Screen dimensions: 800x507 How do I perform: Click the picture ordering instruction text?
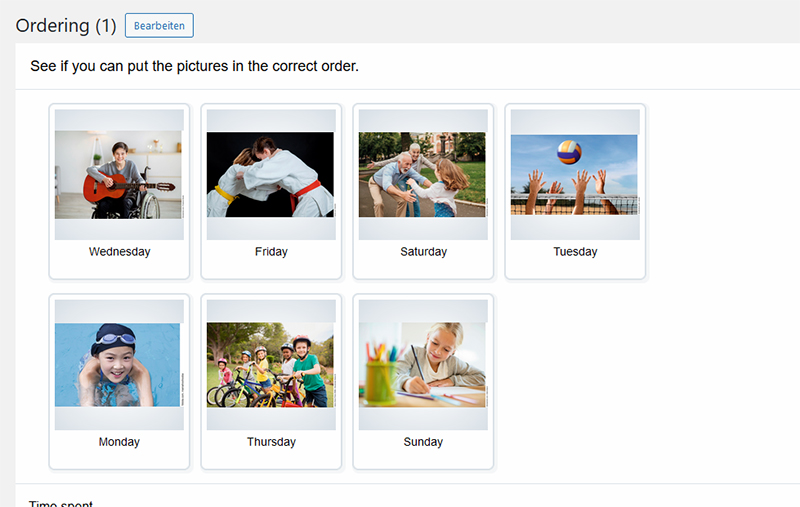pyautogui.click(x=194, y=66)
